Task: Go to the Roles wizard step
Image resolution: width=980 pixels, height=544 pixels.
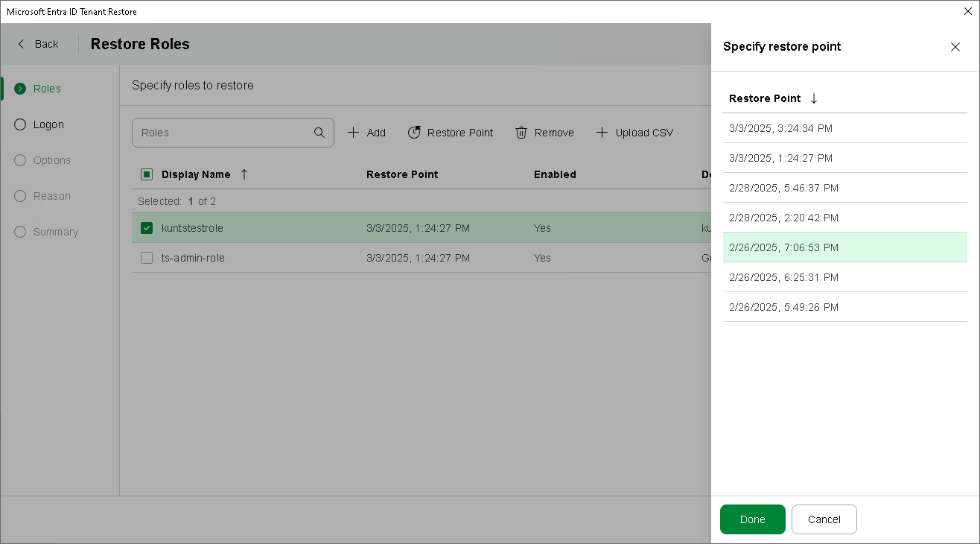Action: click(x=47, y=89)
